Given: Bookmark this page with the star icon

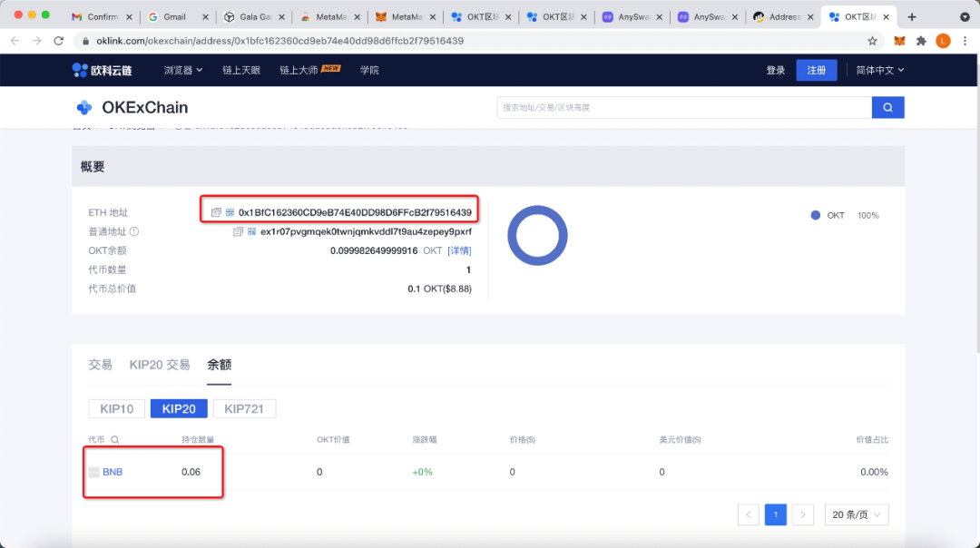Looking at the screenshot, I should (872, 41).
